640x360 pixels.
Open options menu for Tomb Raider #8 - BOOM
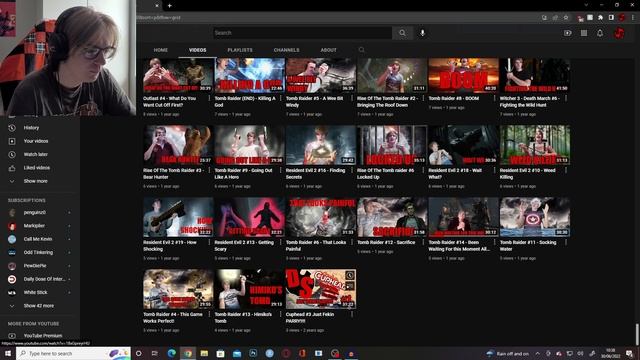tap(494, 98)
